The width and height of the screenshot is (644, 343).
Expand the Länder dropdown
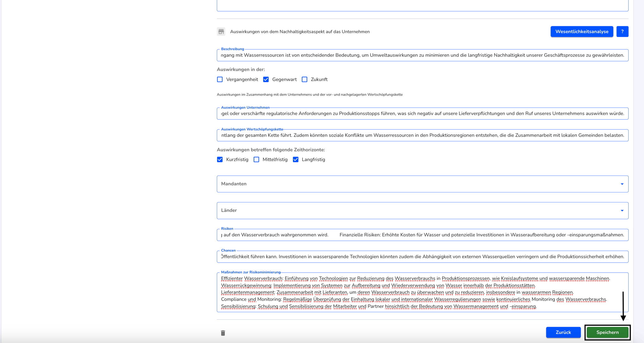pos(422,210)
